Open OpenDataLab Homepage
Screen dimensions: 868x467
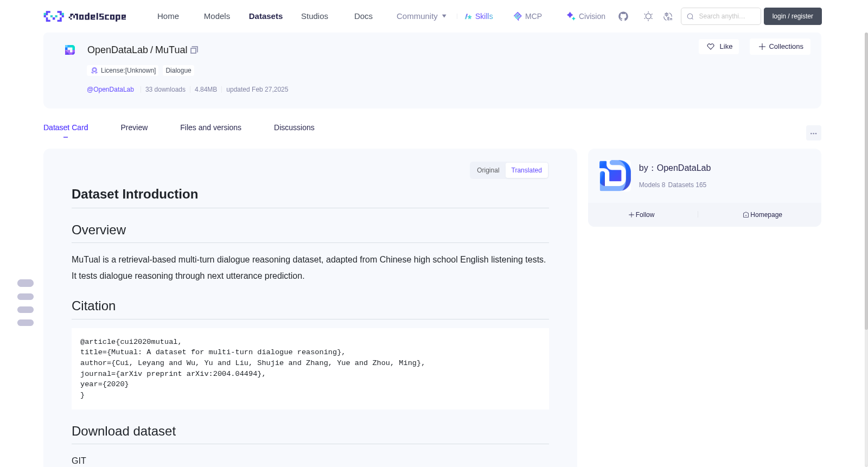pos(762,215)
